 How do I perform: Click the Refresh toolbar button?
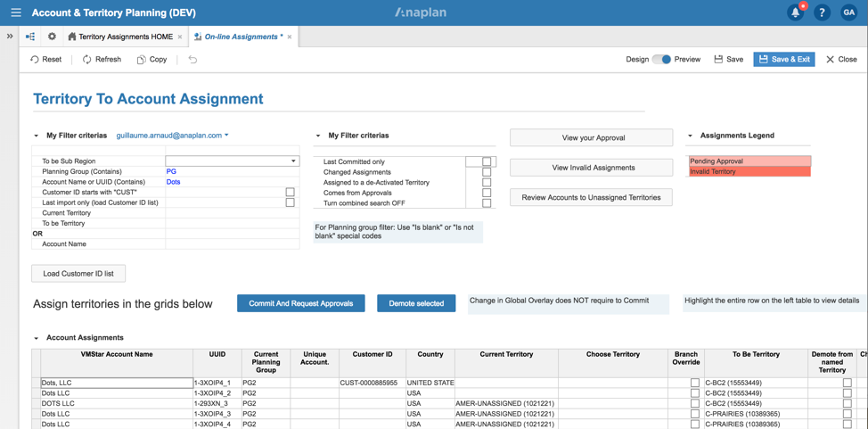(x=102, y=59)
